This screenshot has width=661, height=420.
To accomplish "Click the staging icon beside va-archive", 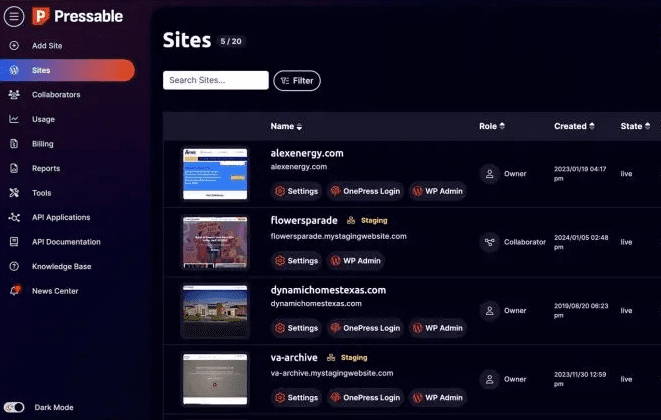I will [331, 358].
